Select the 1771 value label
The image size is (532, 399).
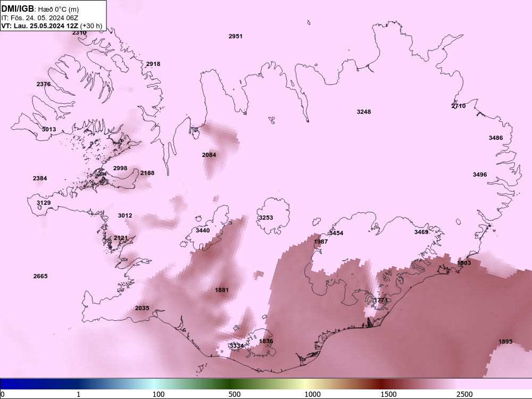[x=380, y=300]
